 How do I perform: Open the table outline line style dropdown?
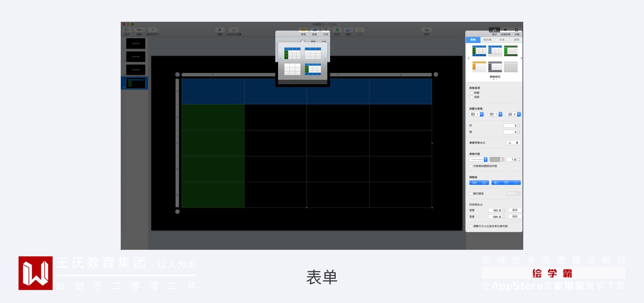tap(479, 160)
